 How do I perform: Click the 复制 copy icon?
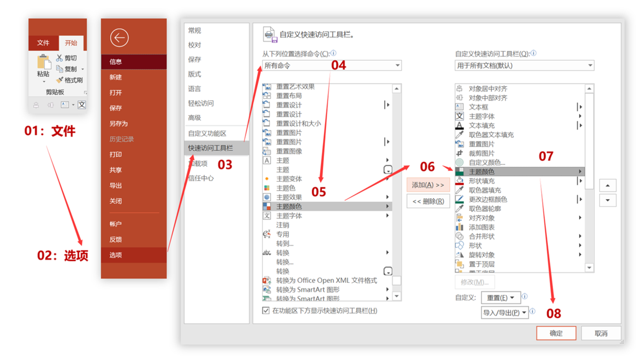(59, 69)
